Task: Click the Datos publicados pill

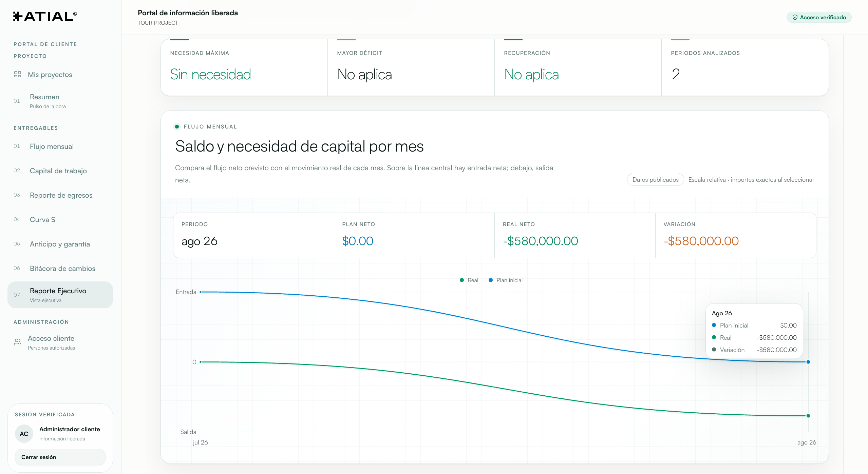Action: coord(655,180)
